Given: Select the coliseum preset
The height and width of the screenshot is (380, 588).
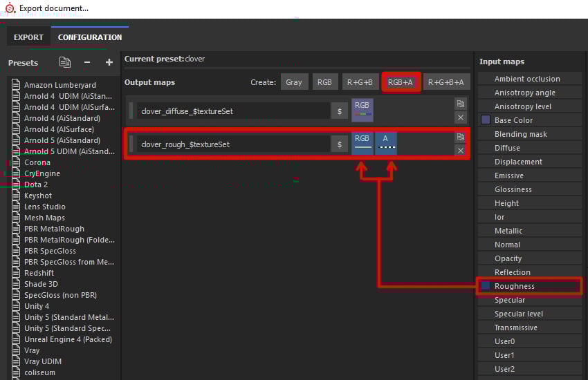Looking at the screenshot, I should [x=39, y=372].
